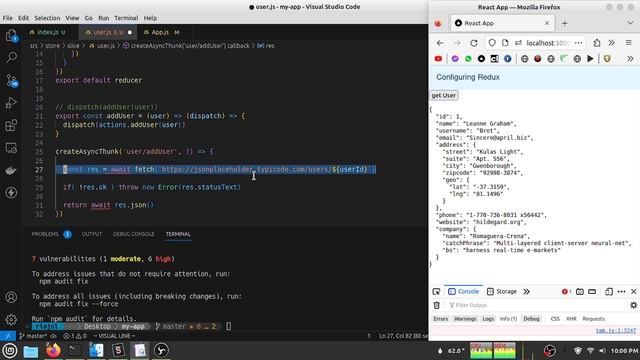Image resolution: width=640 pixels, height=360 pixels.
Task: Select the Console devtools tab
Action: [464, 291]
